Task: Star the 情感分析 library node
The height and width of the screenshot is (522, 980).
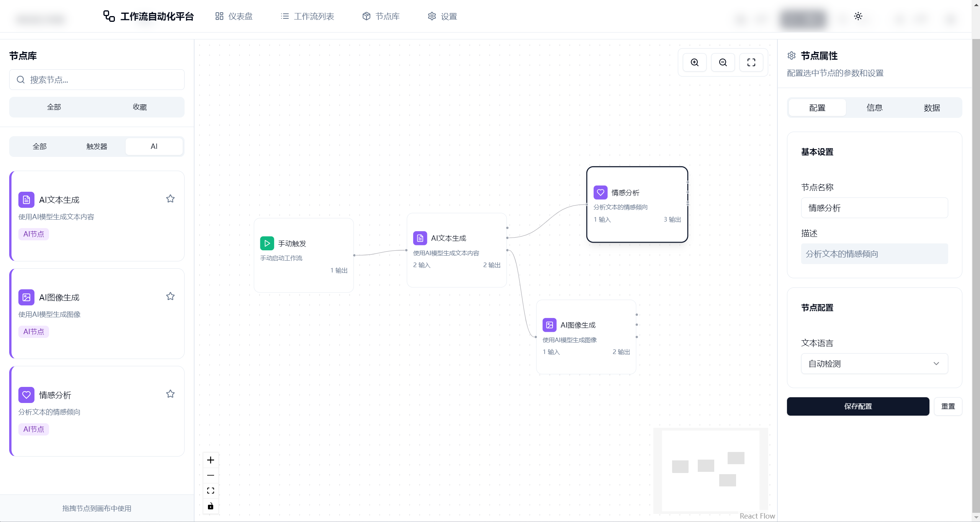Action: coord(170,394)
